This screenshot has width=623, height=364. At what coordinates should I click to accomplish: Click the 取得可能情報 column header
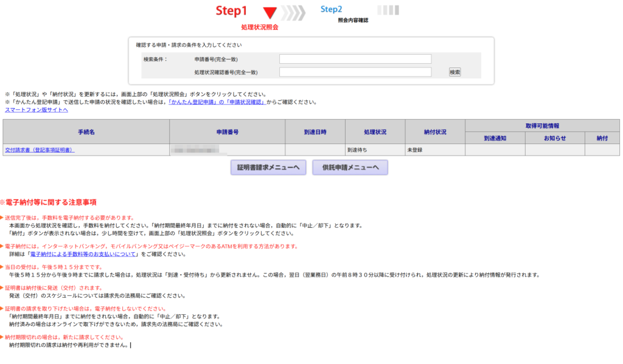542,126
